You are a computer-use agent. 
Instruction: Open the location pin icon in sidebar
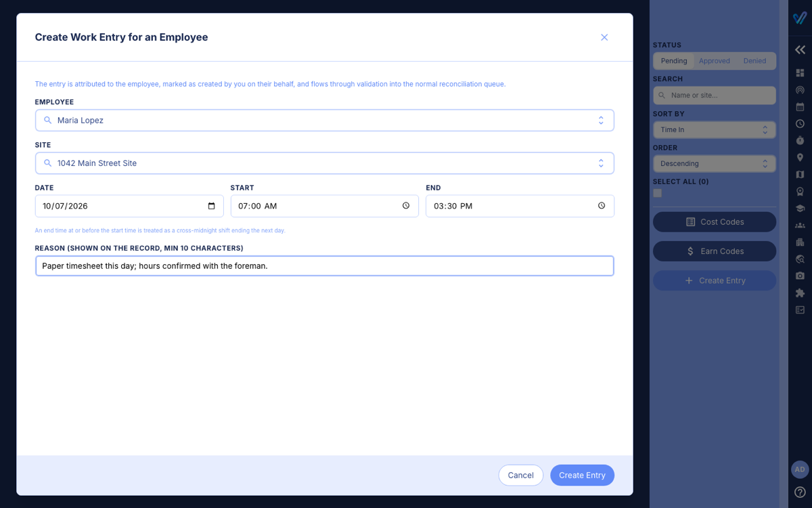pyautogui.click(x=800, y=158)
